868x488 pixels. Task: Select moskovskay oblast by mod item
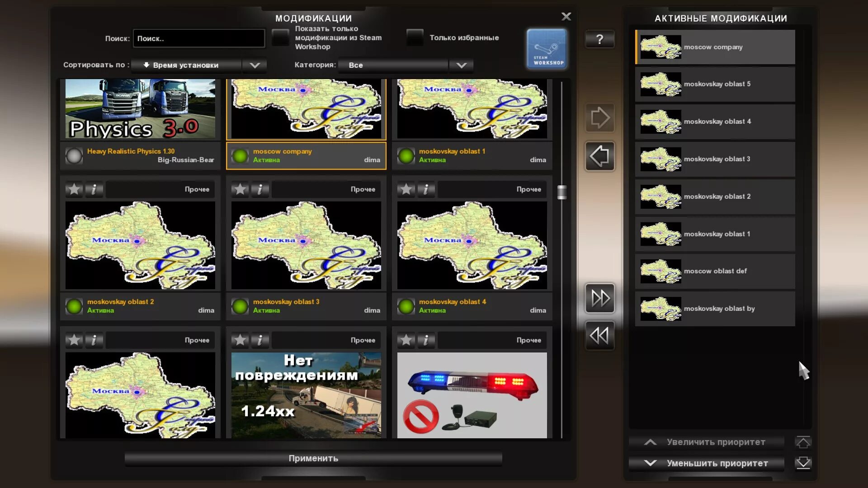tap(714, 309)
